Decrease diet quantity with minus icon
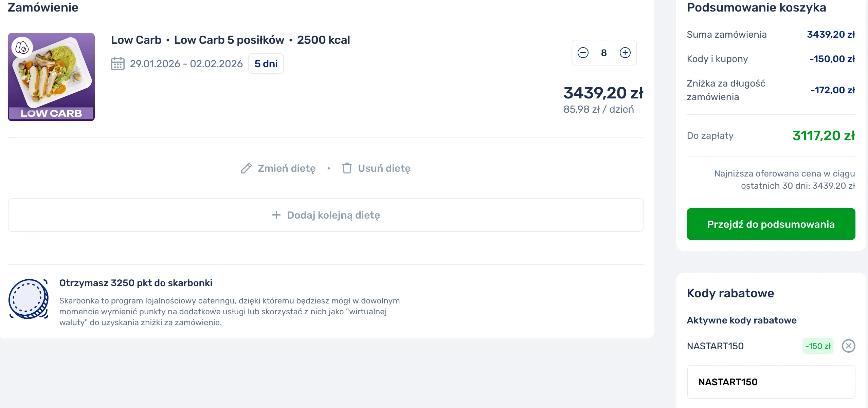The width and height of the screenshot is (868, 408). coord(583,53)
